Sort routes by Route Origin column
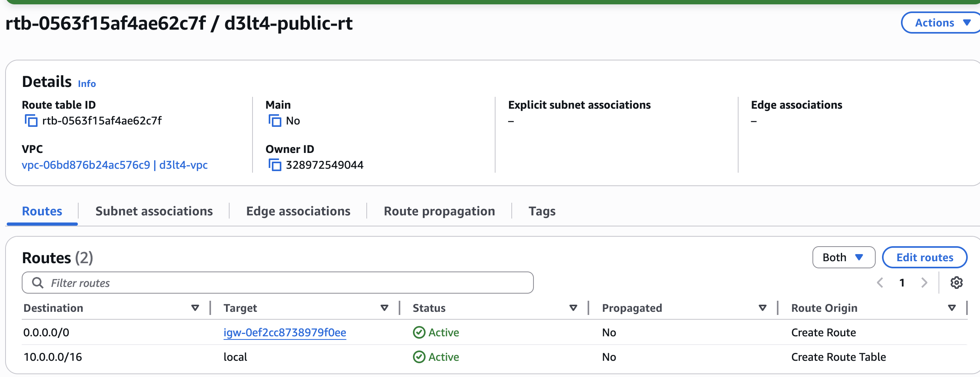The height and width of the screenshot is (377, 980). [x=952, y=308]
